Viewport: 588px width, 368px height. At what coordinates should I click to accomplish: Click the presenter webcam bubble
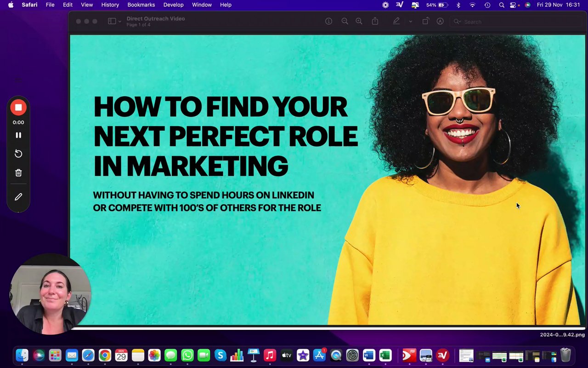click(x=50, y=294)
